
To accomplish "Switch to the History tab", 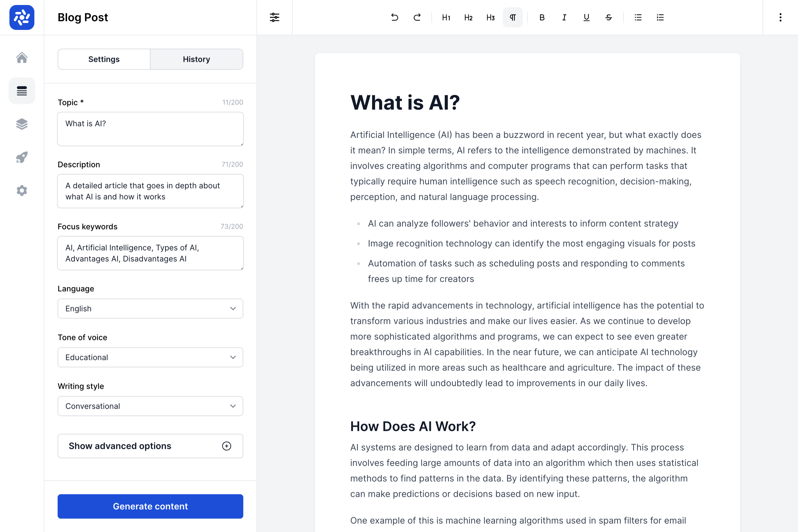I will tap(196, 59).
